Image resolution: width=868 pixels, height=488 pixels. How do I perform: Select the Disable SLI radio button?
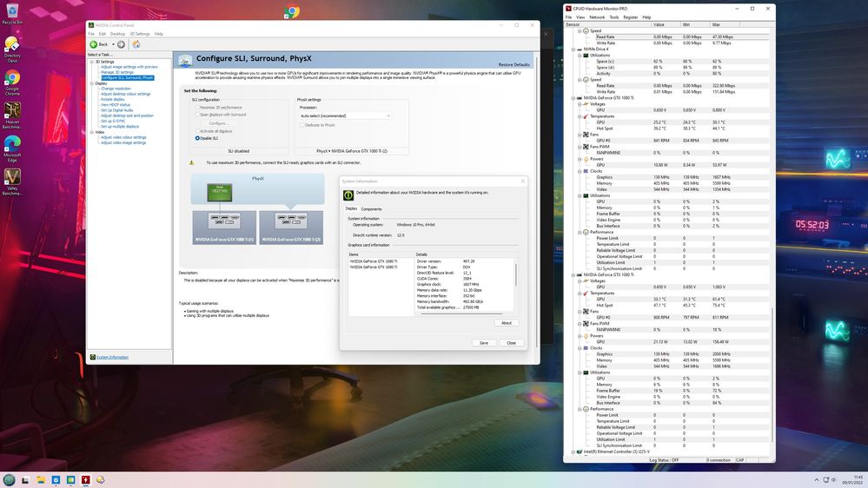point(197,138)
